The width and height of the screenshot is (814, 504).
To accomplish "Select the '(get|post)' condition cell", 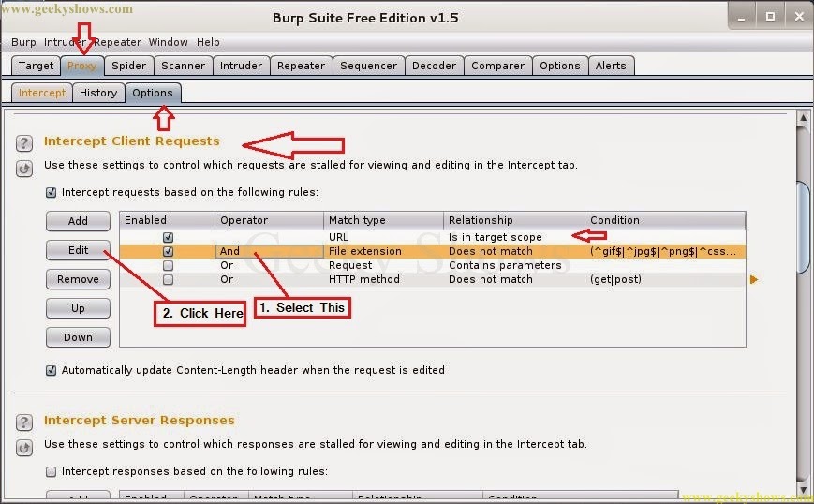I will pos(665,279).
